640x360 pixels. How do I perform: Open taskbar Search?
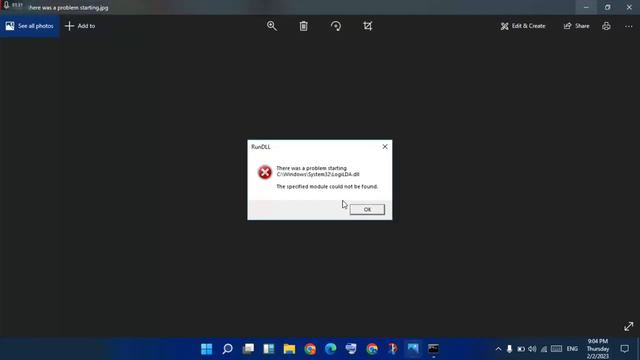point(227,349)
